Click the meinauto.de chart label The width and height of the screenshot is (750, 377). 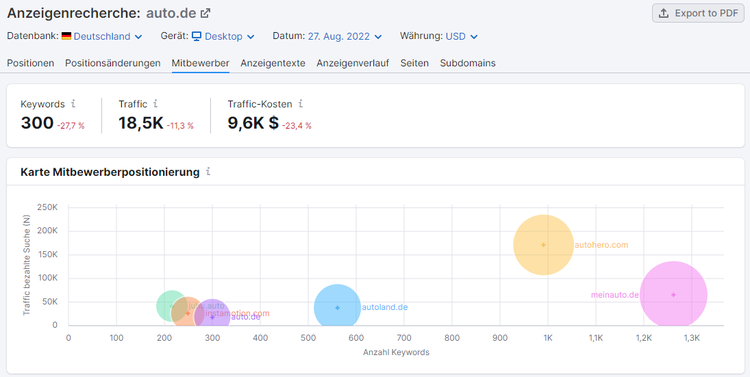click(x=615, y=295)
